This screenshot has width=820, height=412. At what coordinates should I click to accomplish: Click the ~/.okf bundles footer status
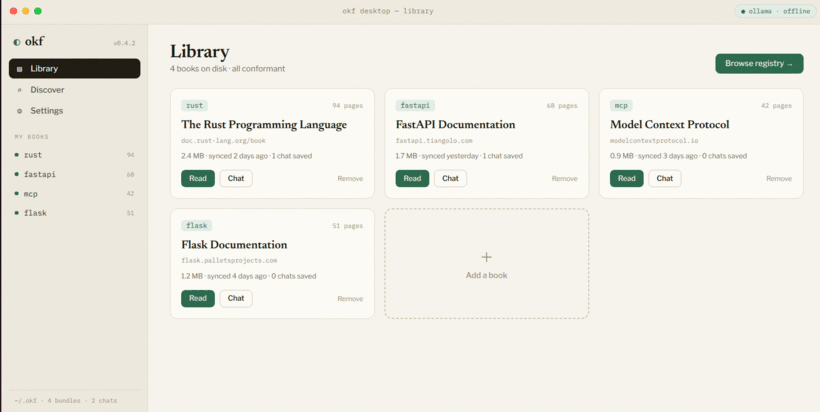66,401
